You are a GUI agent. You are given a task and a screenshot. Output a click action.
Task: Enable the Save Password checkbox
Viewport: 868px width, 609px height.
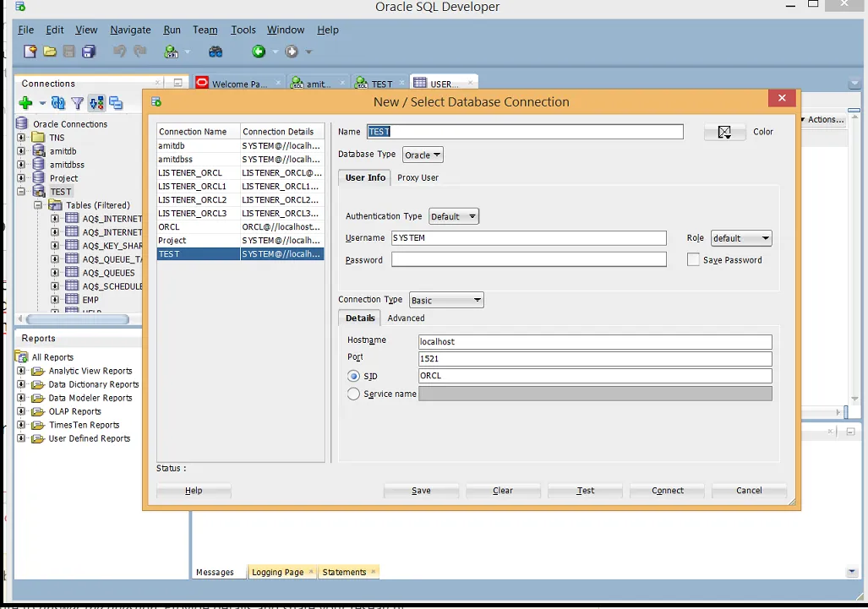point(694,260)
